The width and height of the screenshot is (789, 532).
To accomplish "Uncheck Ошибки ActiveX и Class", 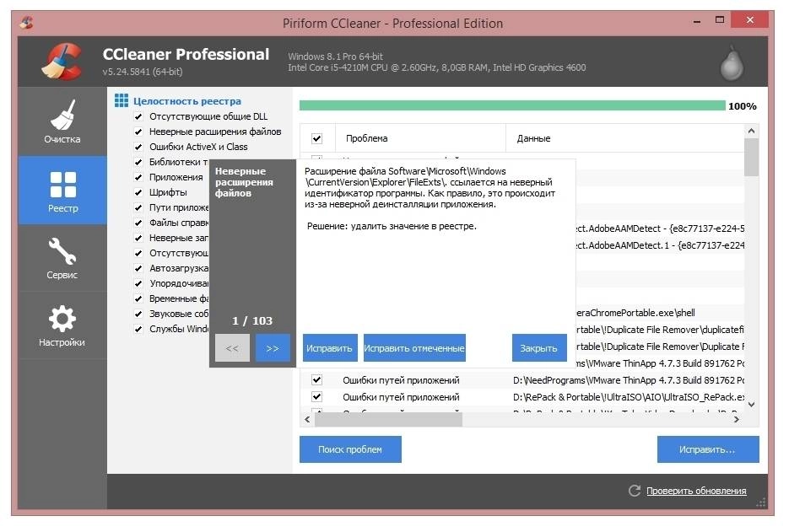I will (138, 147).
